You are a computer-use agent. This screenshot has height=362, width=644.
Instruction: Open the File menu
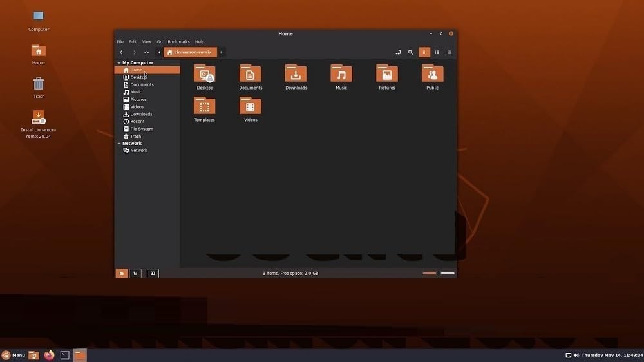(120, 41)
